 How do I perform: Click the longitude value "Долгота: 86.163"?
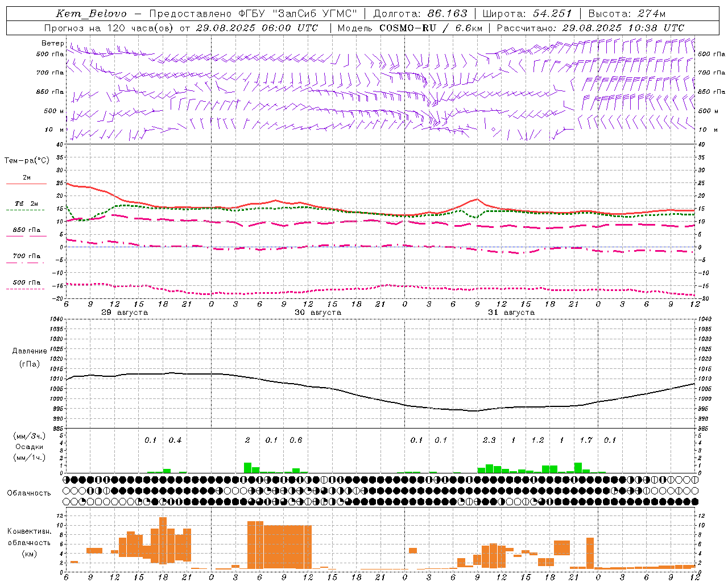(x=420, y=14)
